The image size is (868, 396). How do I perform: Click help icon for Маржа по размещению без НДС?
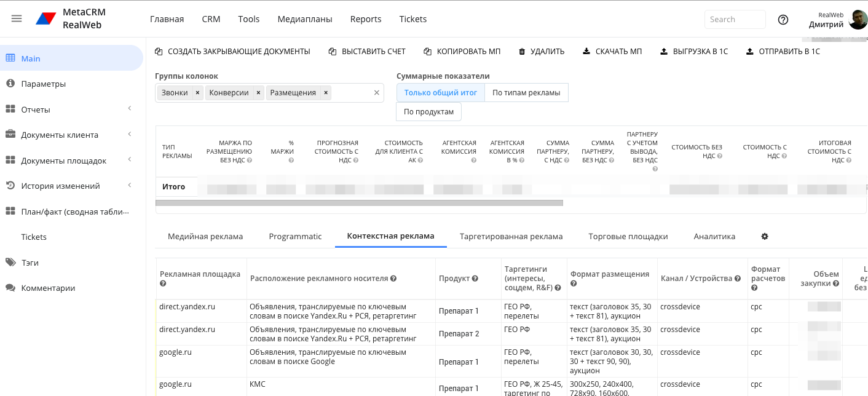pyautogui.click(x=249, y=160)
